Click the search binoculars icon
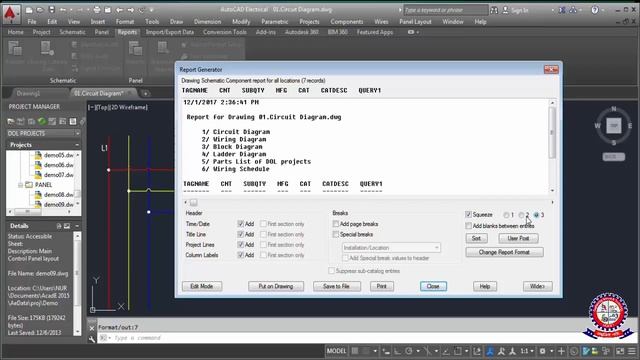Screen dimensions: 640x360 click(x=494, y=10)
